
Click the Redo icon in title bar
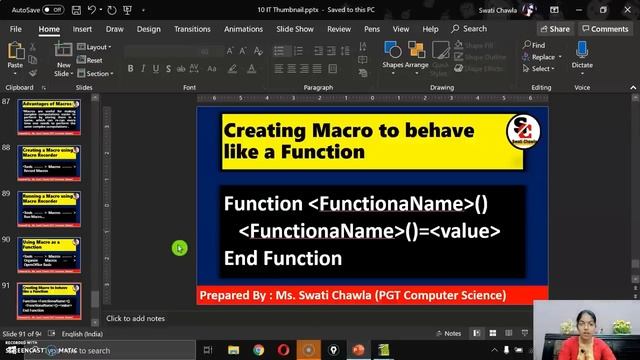point(111,10)
